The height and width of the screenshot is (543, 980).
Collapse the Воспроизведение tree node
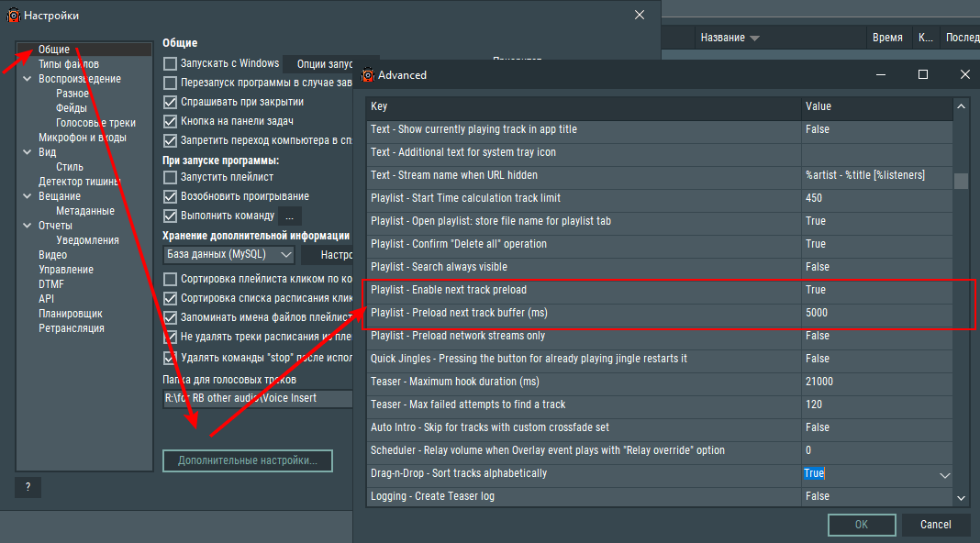coord(27,79)
